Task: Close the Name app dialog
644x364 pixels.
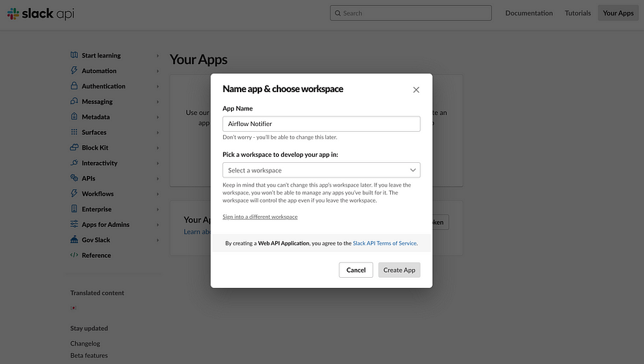Action: [x=416, y=90]
